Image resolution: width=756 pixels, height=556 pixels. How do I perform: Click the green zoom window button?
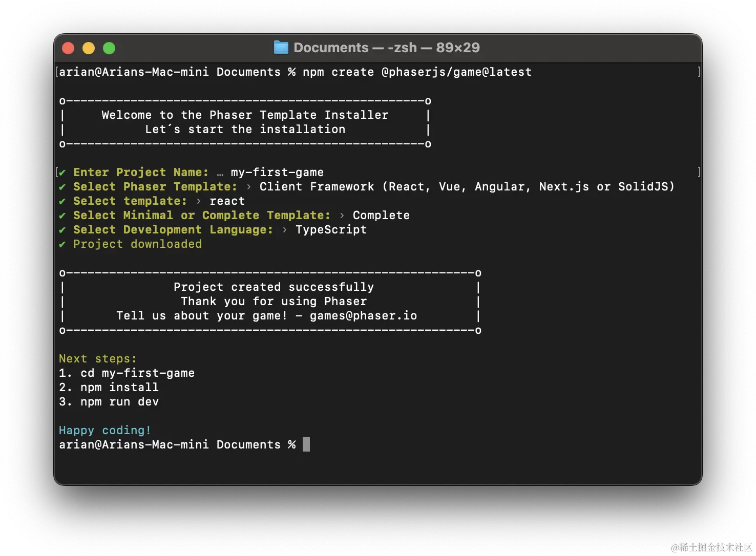click(109, 48)
